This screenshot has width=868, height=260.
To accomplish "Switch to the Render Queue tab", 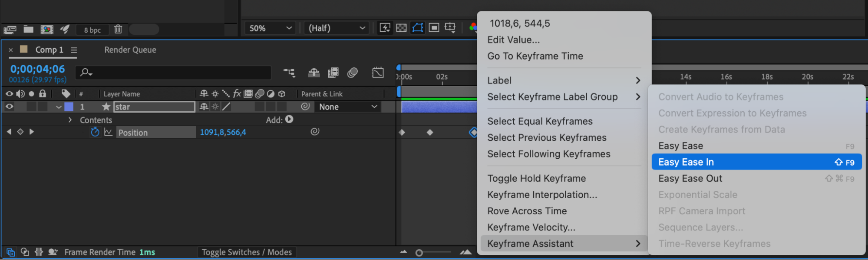I will coord(130,50).
